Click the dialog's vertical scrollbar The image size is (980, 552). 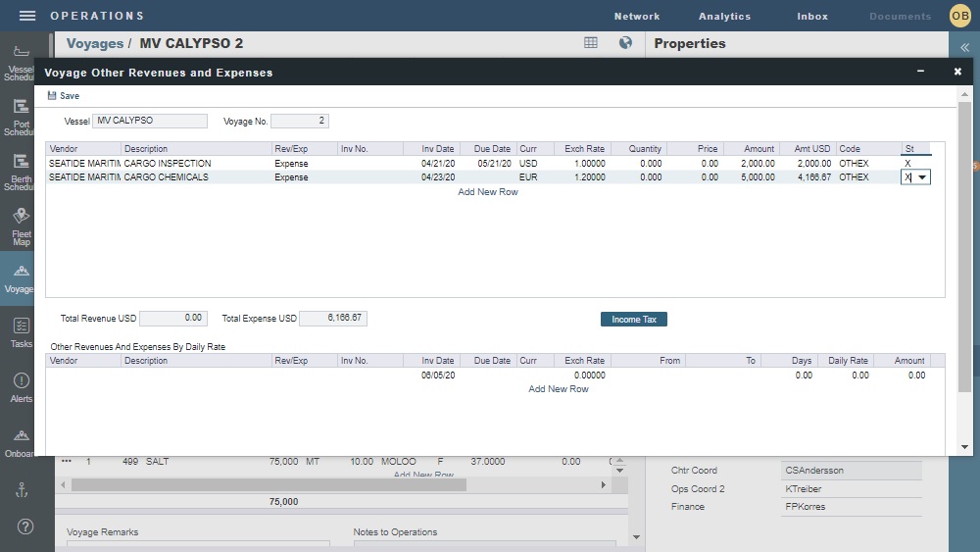(x=964, y=245)
